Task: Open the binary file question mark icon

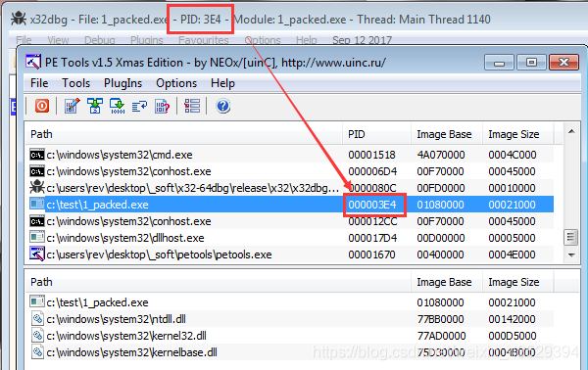Action: point(162,106)
